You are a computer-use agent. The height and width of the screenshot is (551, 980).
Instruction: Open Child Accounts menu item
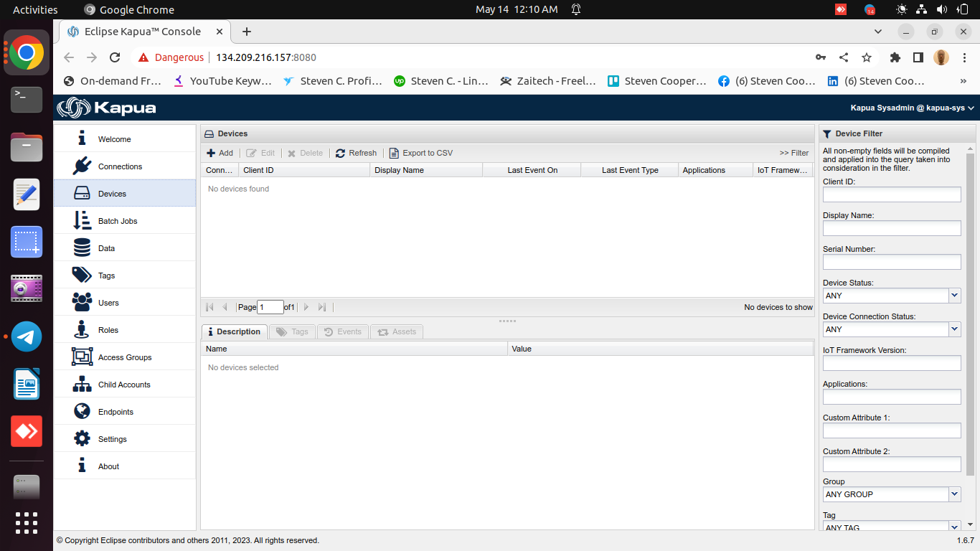[125, 384]
